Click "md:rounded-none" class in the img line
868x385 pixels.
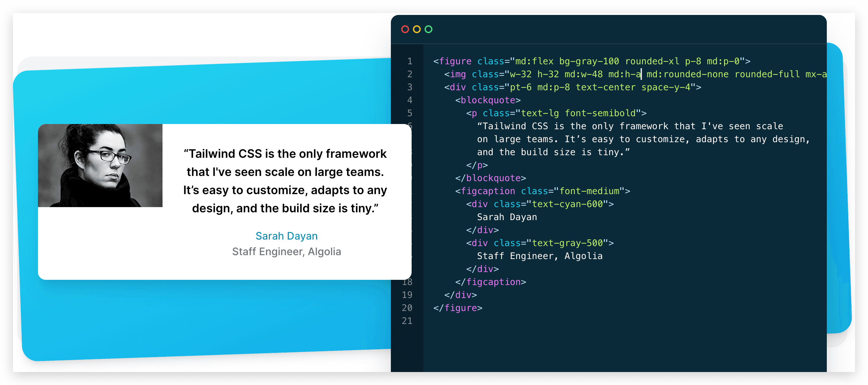tap(687, 74)
